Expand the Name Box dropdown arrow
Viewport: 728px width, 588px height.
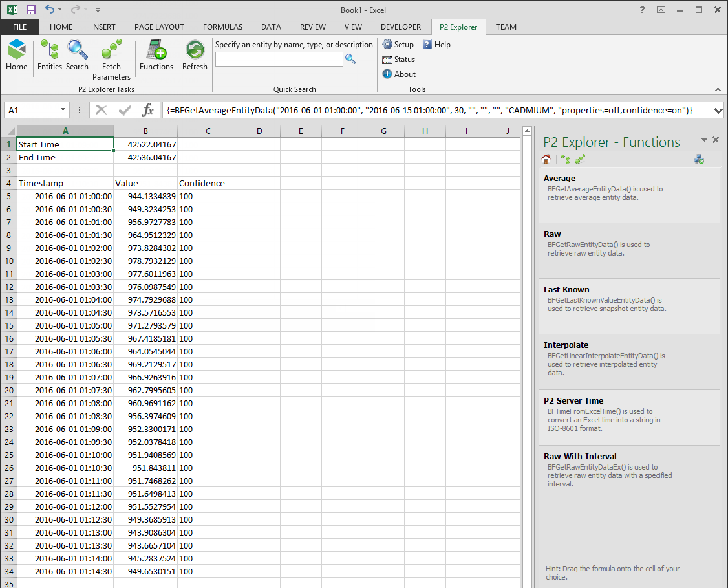63,110
